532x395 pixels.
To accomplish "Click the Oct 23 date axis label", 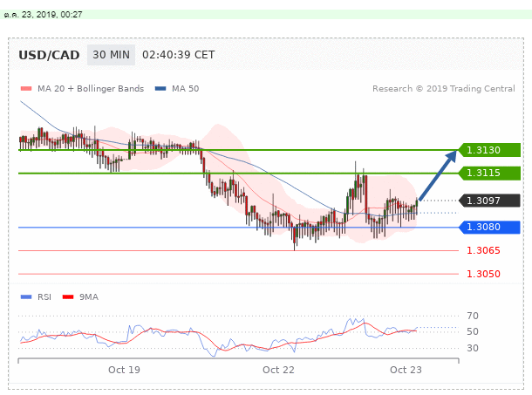I will [x=406, y=370].
